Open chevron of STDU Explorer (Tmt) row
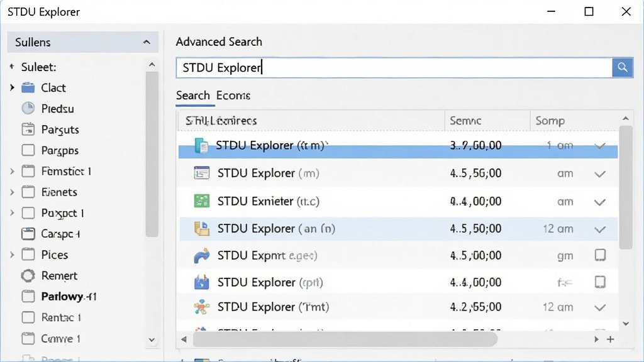 pos(600,308)
